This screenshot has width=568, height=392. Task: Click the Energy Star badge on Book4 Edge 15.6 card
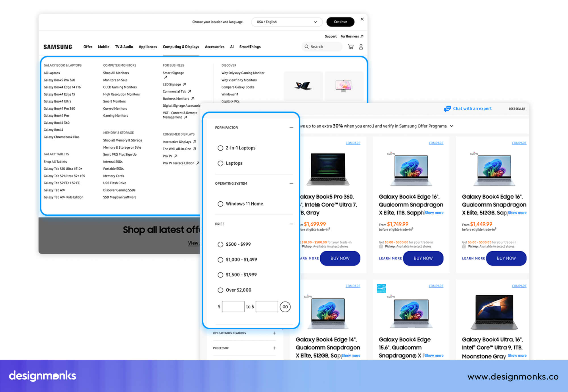tap(381, 288)
